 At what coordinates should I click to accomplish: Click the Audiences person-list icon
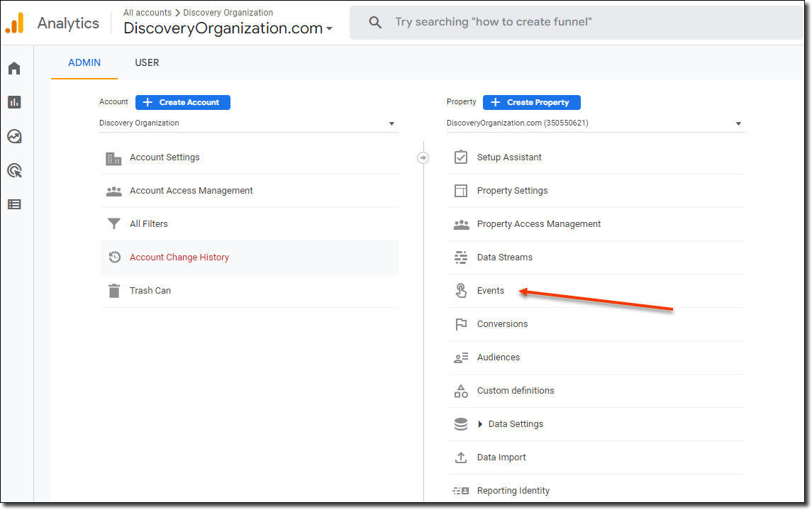click(461, 357)
